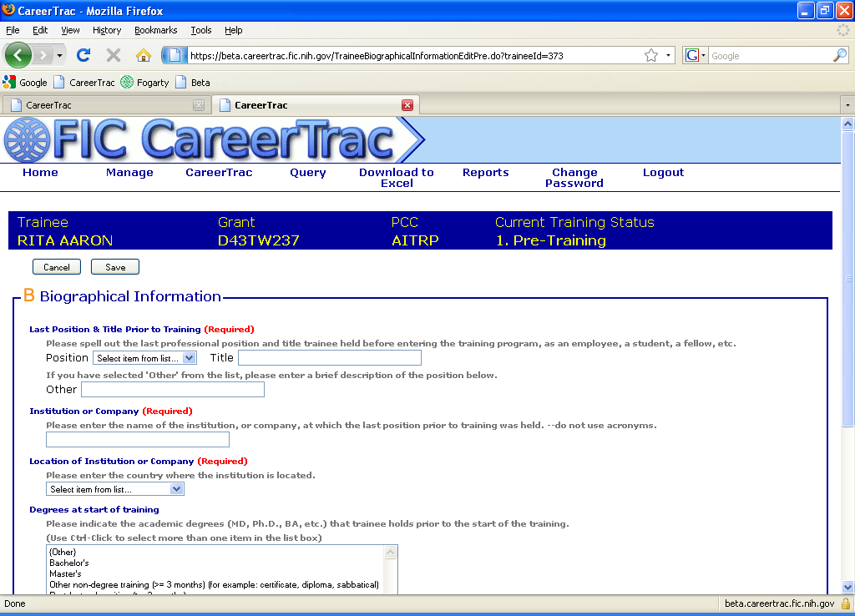Open the File menu
Viewport: 855px width, 616px height.
click(x=13, y=30)
